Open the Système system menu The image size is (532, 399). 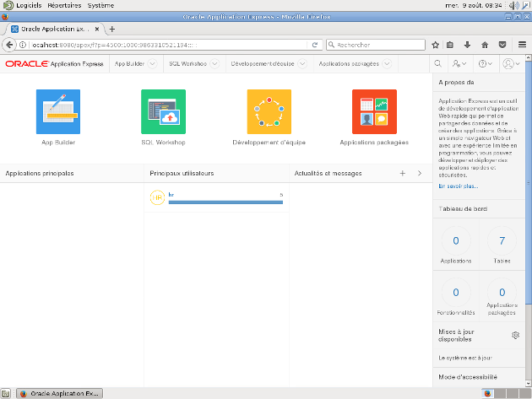coord(100,5)
